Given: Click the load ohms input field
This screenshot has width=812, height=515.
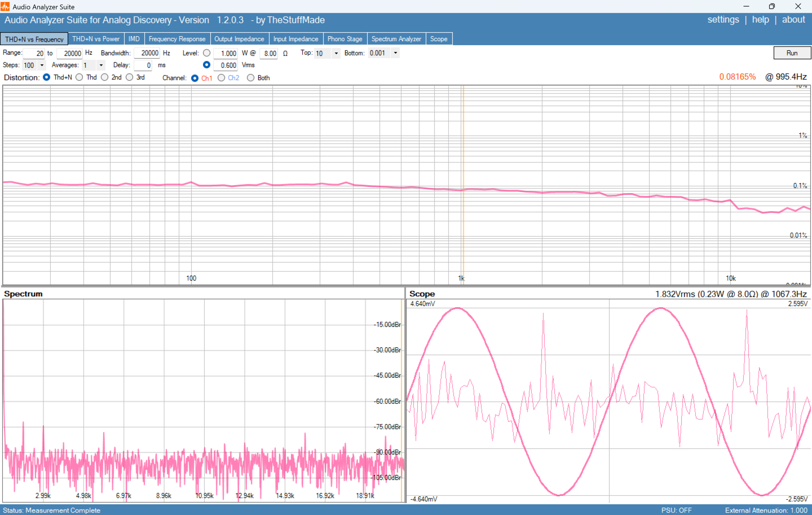Looking at the screenshot, I should click(269, 53).
